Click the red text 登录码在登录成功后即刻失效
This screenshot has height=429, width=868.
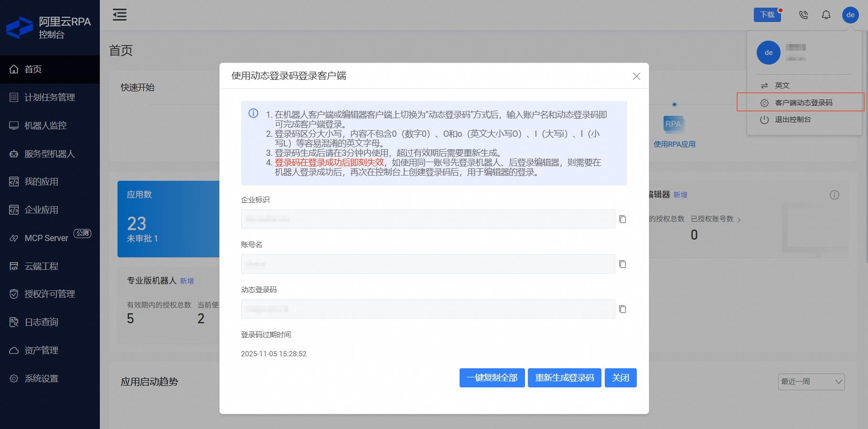[x=329, y=163]
